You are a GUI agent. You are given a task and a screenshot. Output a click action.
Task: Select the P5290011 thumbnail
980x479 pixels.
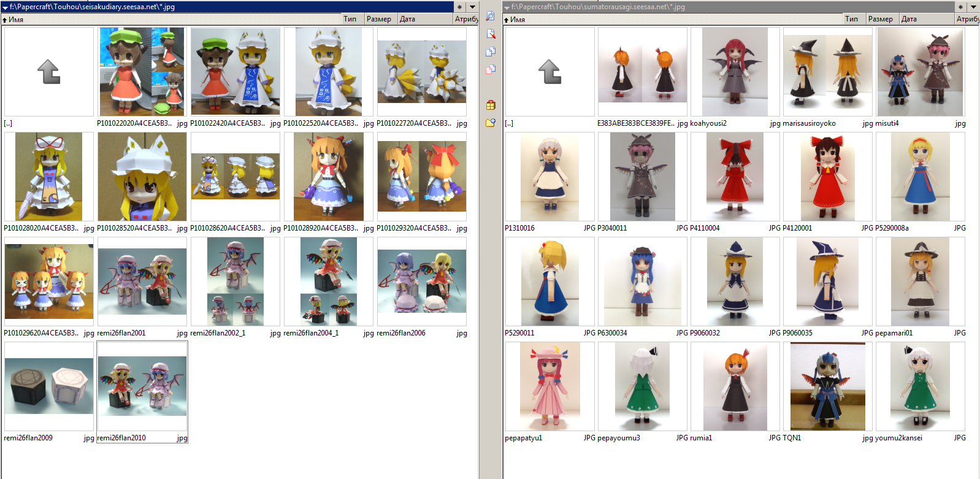[x=550, y=282]
